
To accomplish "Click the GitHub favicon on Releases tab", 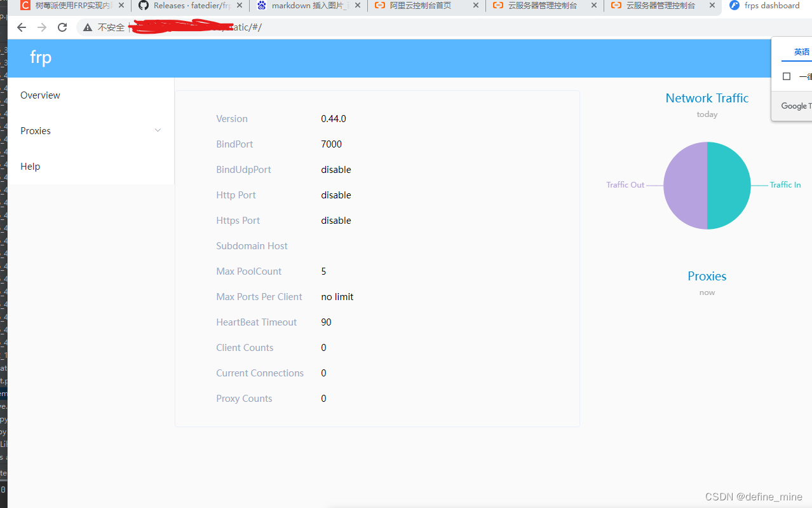I will coord(144,6).
